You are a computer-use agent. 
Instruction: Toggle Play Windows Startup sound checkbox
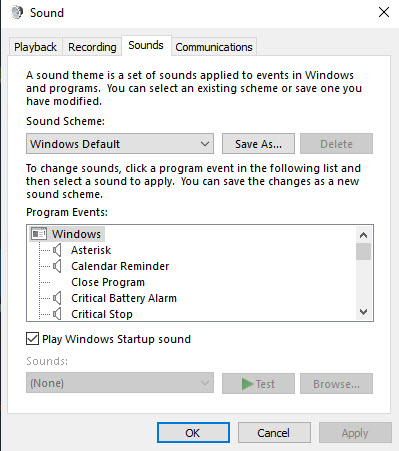(32, 339)
